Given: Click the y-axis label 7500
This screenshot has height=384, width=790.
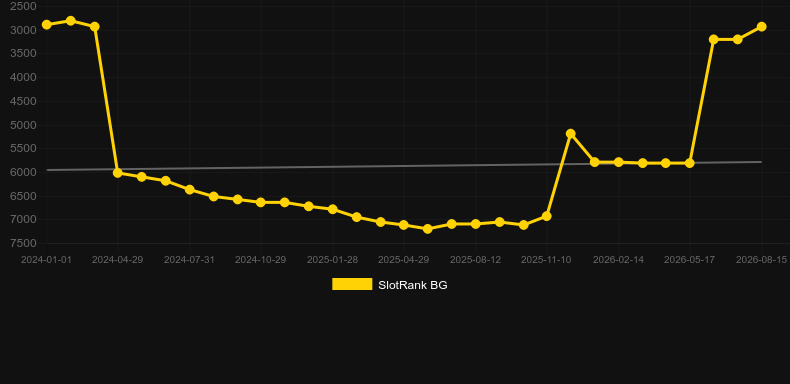Looking at the screenshot, I should (23, 243).
